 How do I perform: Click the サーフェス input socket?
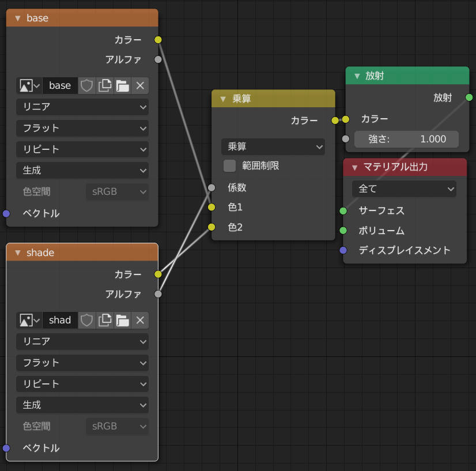coord(343,211)
